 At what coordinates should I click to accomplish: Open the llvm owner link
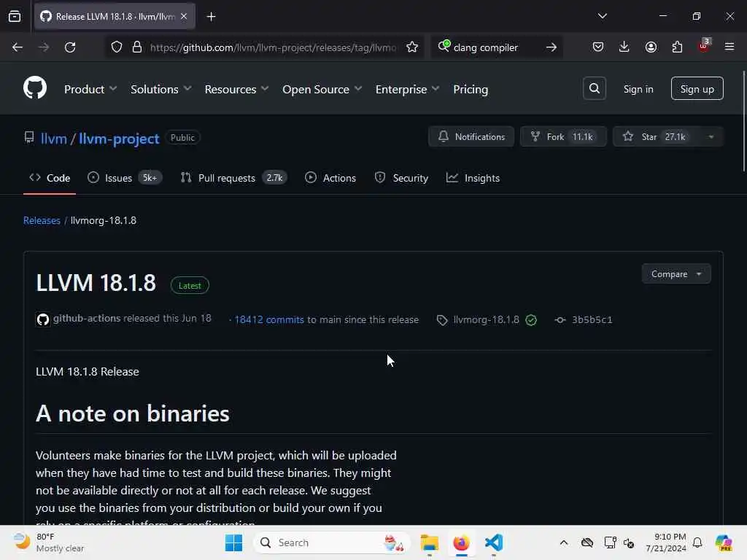pos(54,139)
